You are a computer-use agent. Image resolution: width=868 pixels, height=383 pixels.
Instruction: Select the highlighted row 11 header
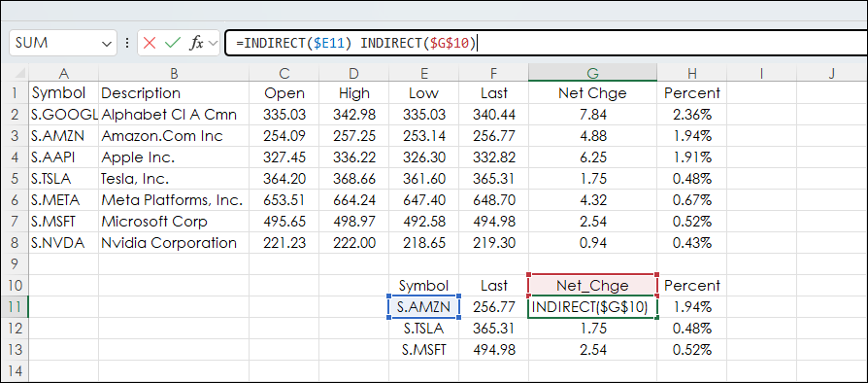[15, 306]
